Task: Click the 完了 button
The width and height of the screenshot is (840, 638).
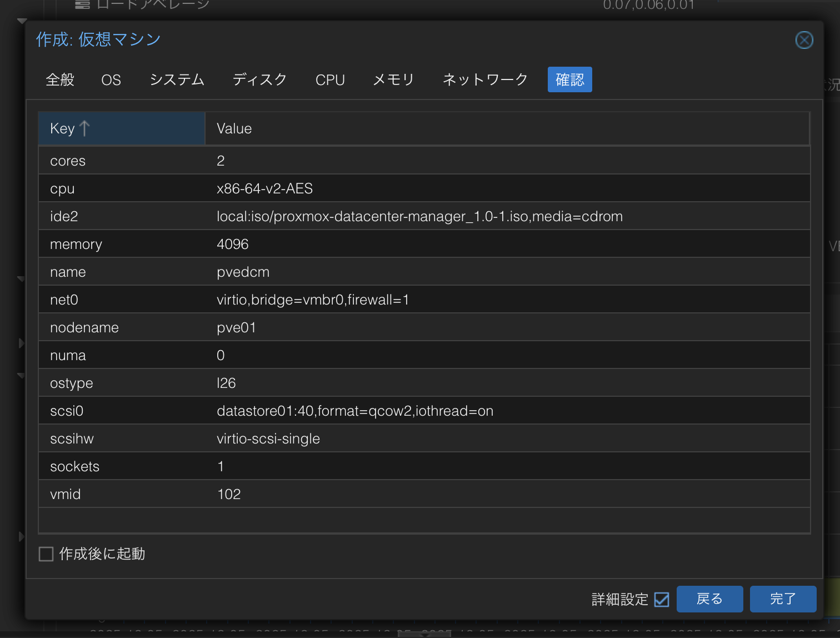Action: (783, 599)
